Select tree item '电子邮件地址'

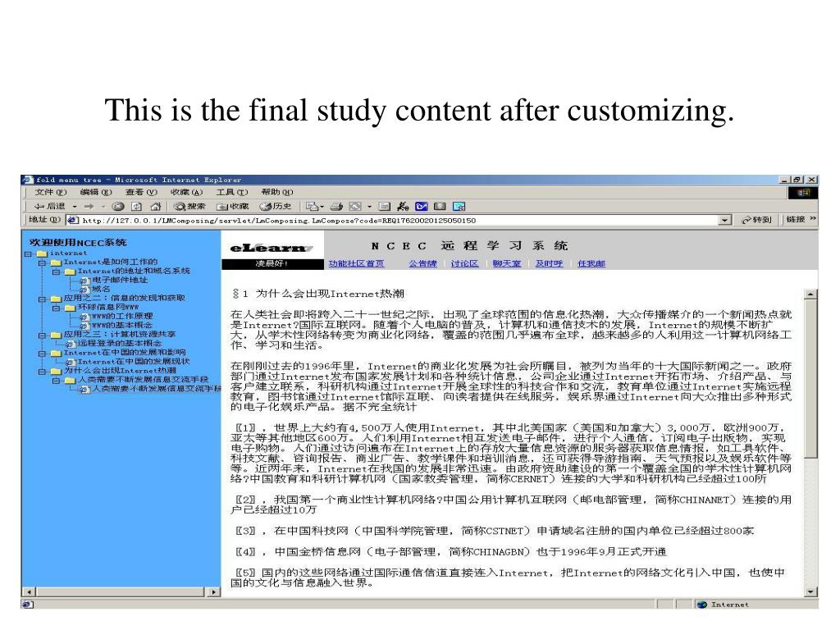coord(120,281)
